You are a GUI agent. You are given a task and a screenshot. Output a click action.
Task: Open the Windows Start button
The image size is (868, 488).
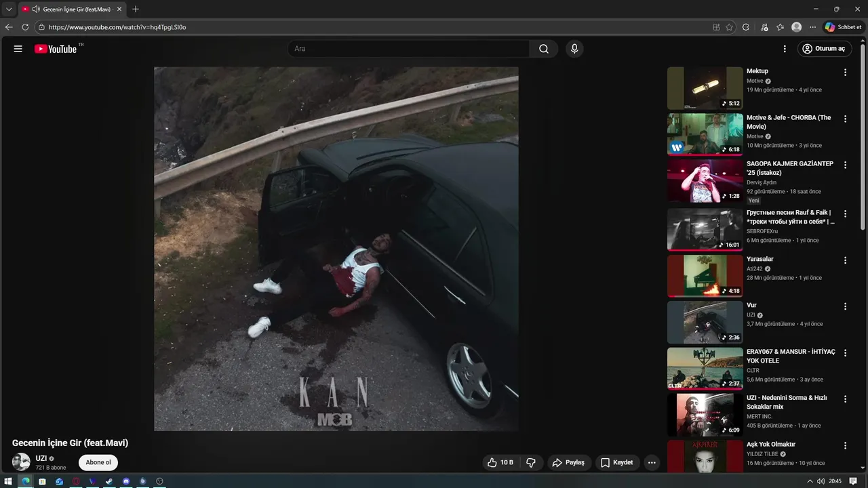click(x=8, y=481)
